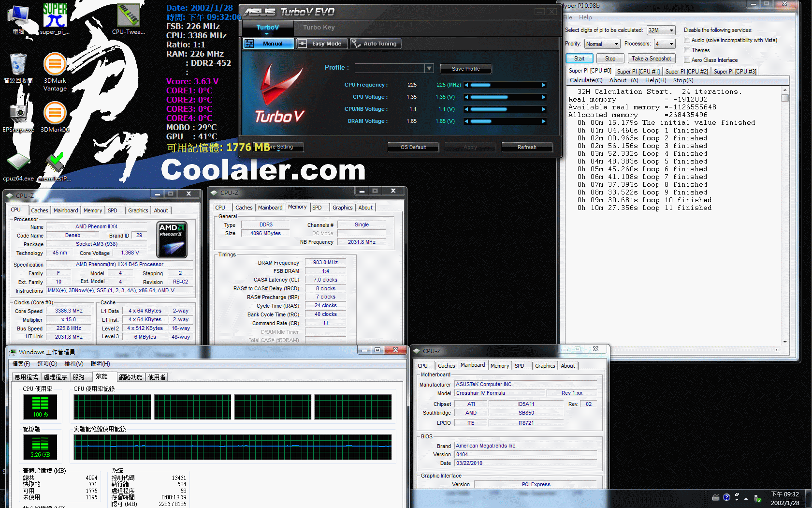Open the super_pi desktop icon
Image resolution: width=812 pixels, height=508 pixels.
pyautogui.click(x=55, y=16)
